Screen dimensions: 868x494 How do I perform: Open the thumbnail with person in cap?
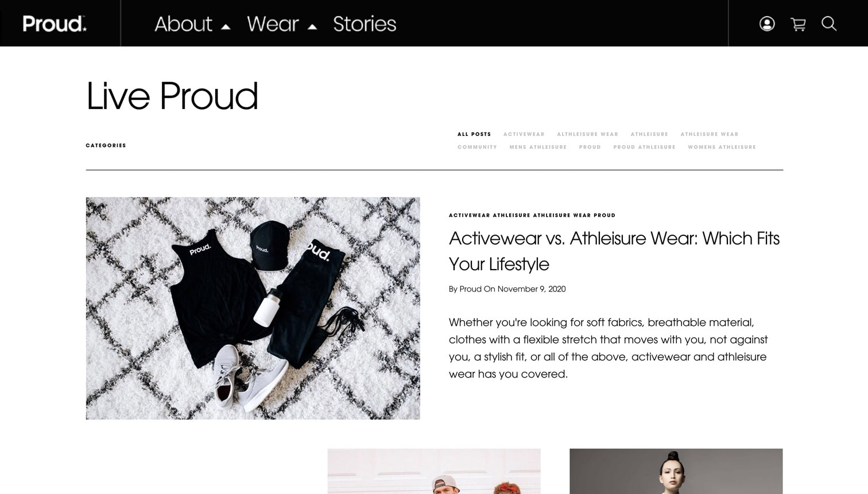point(434,471)
